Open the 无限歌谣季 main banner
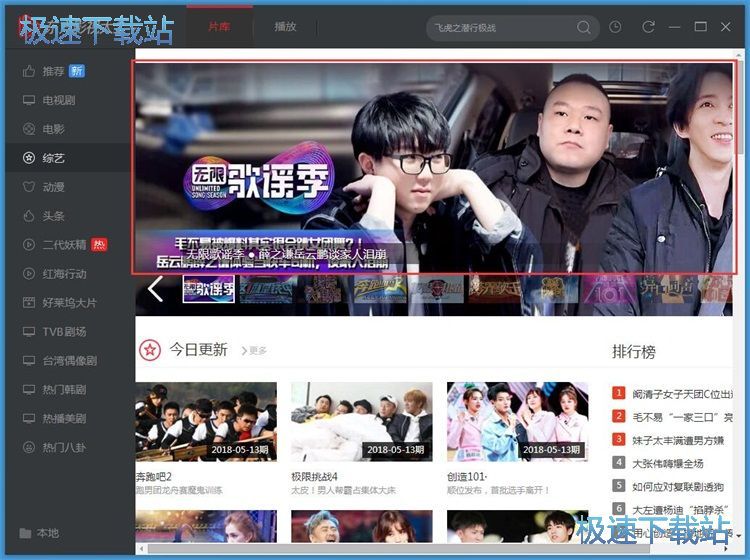Image resolution: width=750 pixels, height=560 pixels. point(433,167)
